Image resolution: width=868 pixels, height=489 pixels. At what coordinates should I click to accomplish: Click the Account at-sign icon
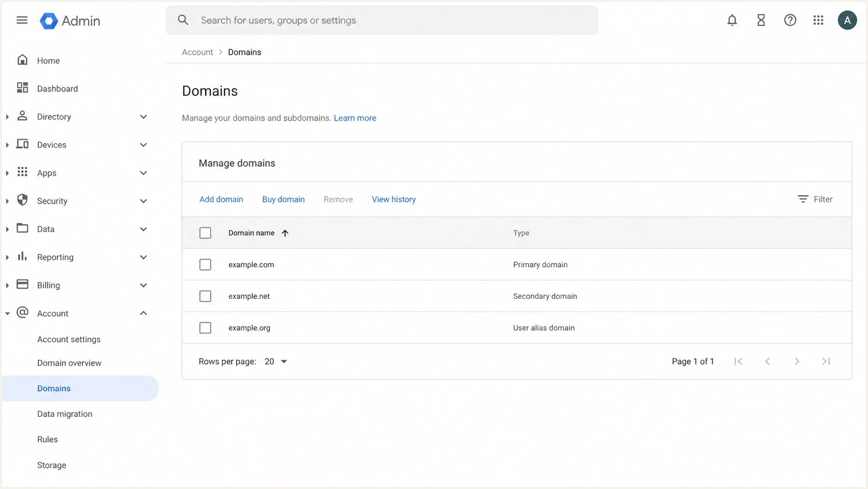pyautogui.click(x=22, y=312)
